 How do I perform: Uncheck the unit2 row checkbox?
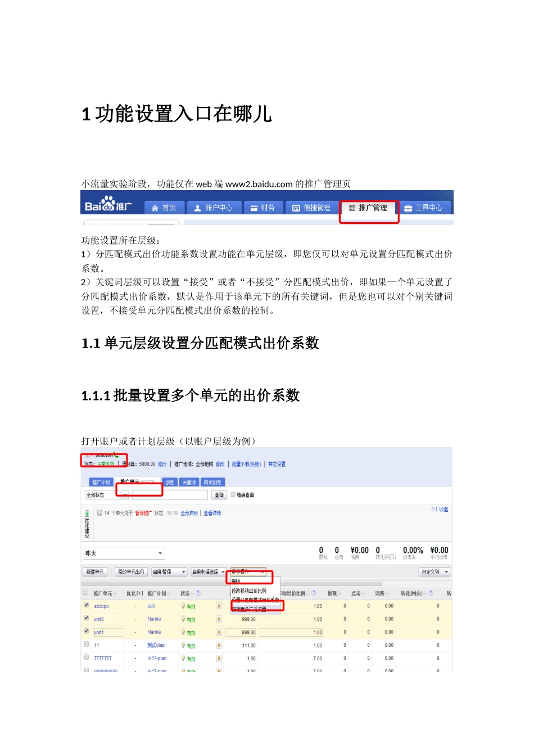87,618
